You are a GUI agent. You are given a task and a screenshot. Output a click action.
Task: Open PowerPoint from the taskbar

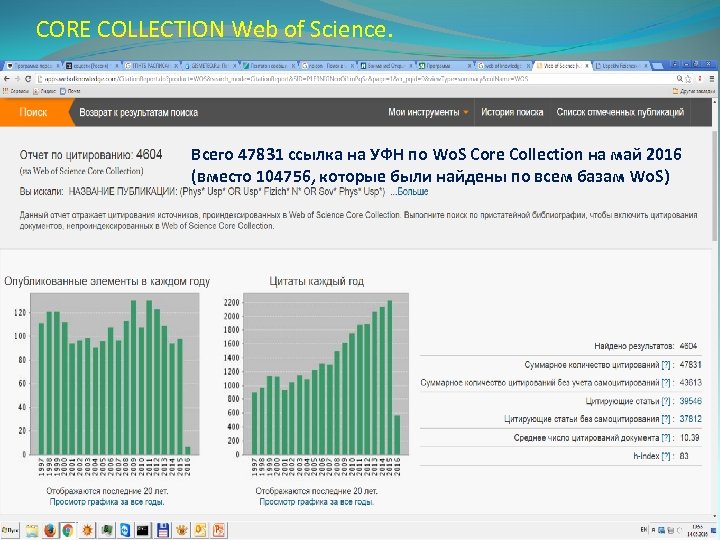pyautogui.click(x=219, y=530)
